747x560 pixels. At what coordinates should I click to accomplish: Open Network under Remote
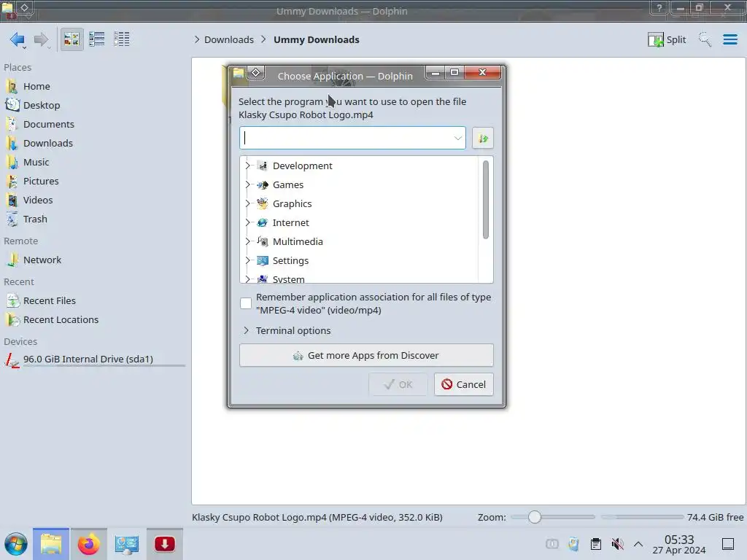pyautogui.click(x=42, y=260)
